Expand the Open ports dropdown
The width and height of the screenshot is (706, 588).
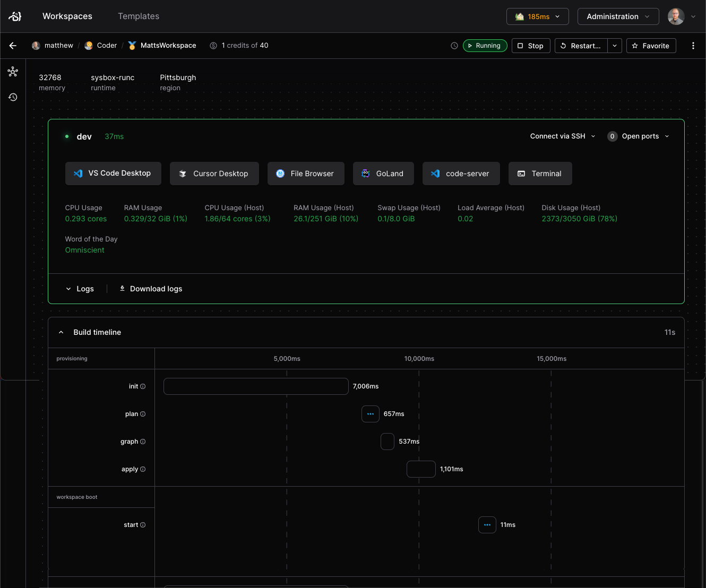pos(638,136)
